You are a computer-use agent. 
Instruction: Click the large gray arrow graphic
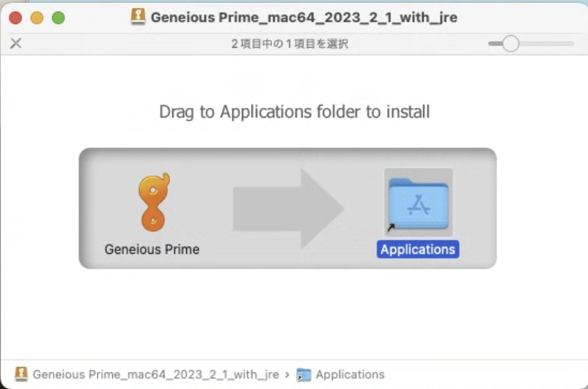pyautogui.click(x=288, y=208)
